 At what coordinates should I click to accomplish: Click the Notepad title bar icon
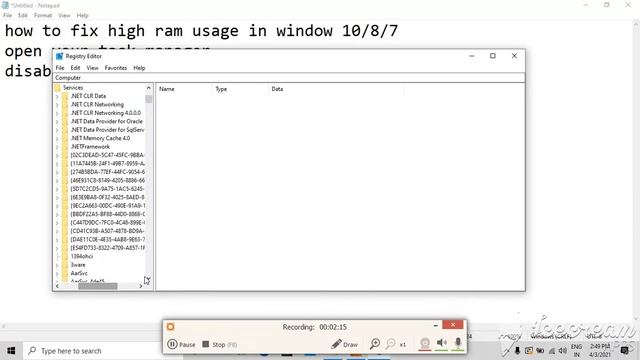[5, 5]
